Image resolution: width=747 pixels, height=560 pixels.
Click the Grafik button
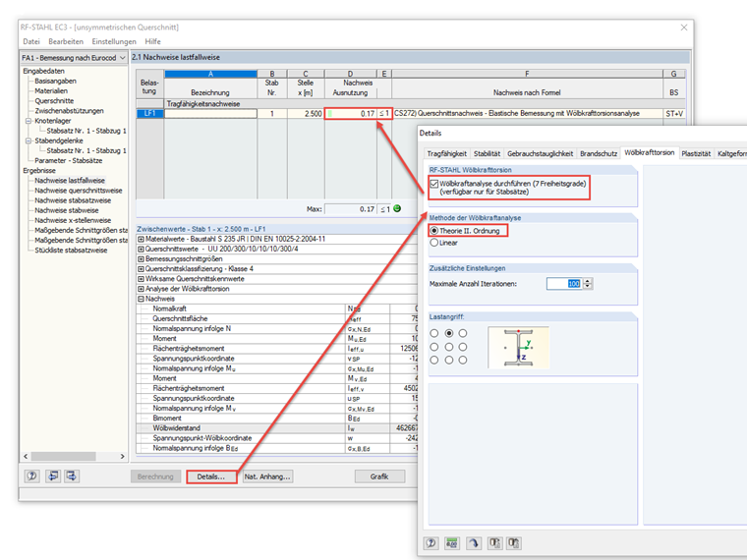coord(379,476)
